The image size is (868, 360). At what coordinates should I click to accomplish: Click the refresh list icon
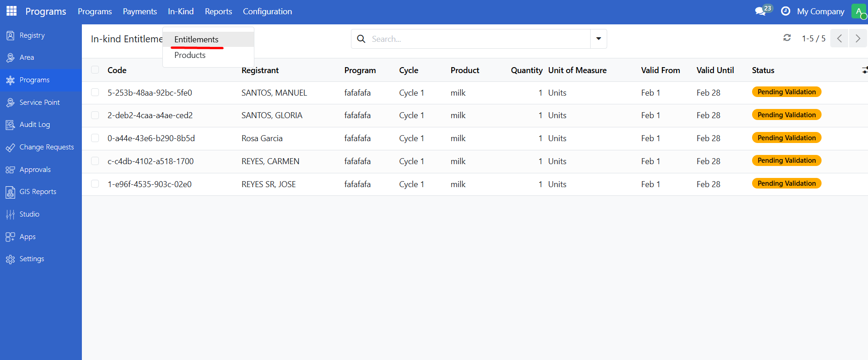(x=787, y=38)
